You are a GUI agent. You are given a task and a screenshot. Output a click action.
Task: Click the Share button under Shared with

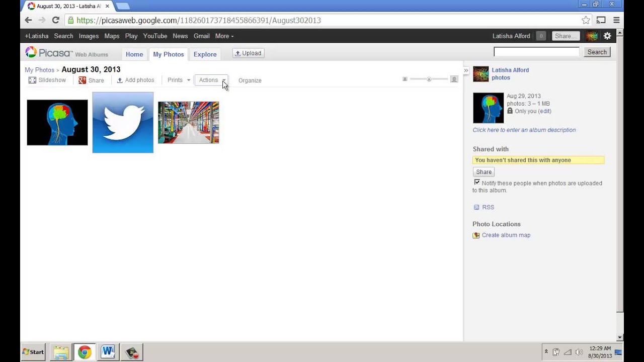click(484, 172)
